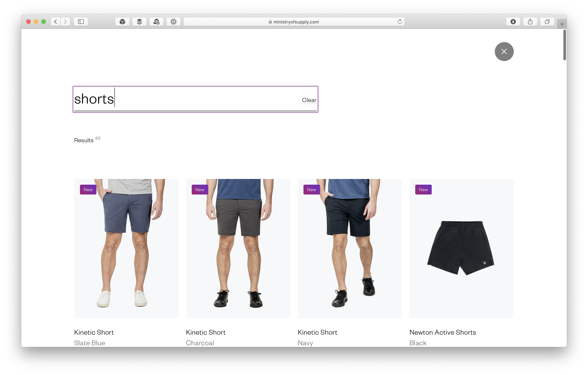
Task: Go forward in Safari history
Action: pyautogui.click(x=65, y=22)
